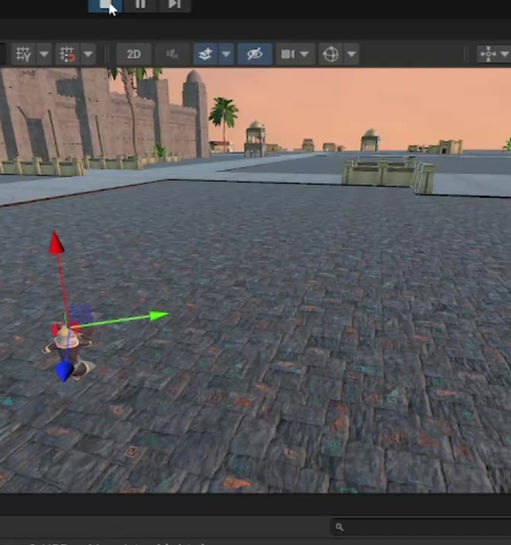The width and height of the screenshot is (511, 545).
Task: Open grid snapping increment dropdown
Action: click(x=88, y=54)
